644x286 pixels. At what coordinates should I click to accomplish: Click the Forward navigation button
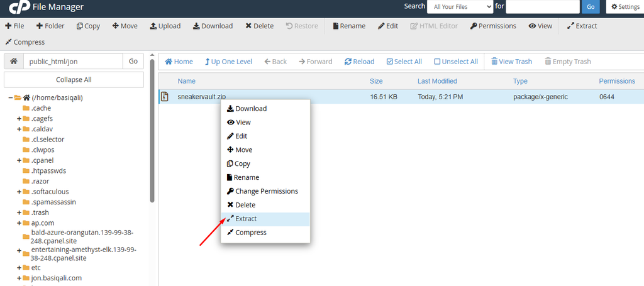click(x=315, y=62)
